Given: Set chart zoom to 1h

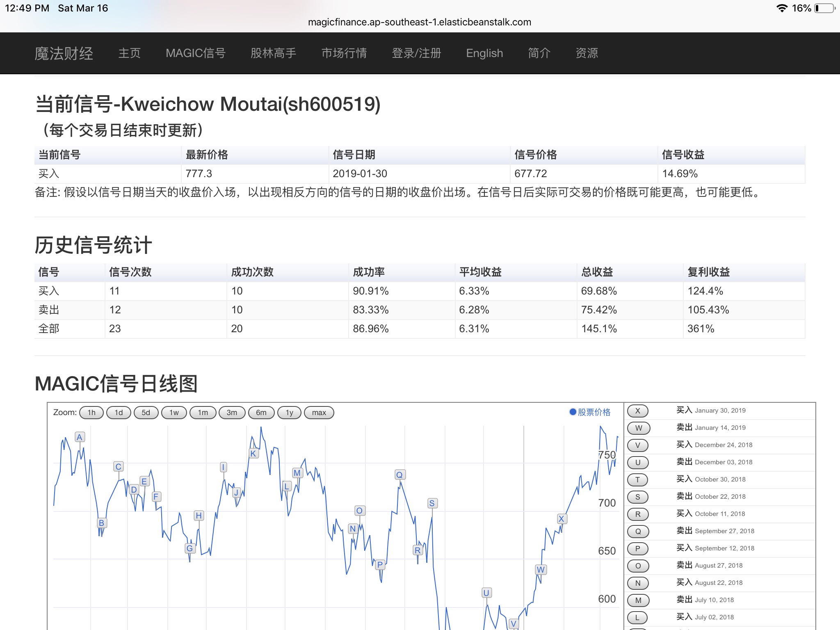Looking at the screenshot, I should [x=91, y=413].
